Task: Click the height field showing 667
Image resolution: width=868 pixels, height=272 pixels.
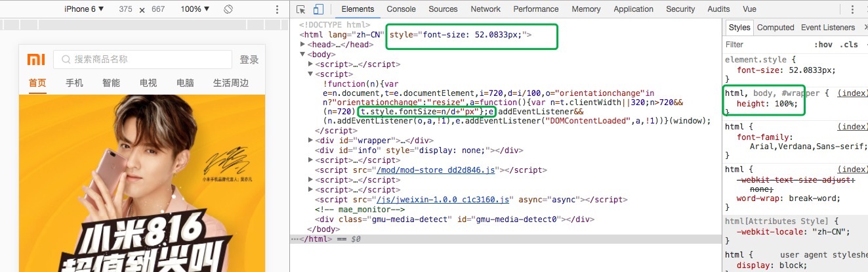Action: click(157, 9)
